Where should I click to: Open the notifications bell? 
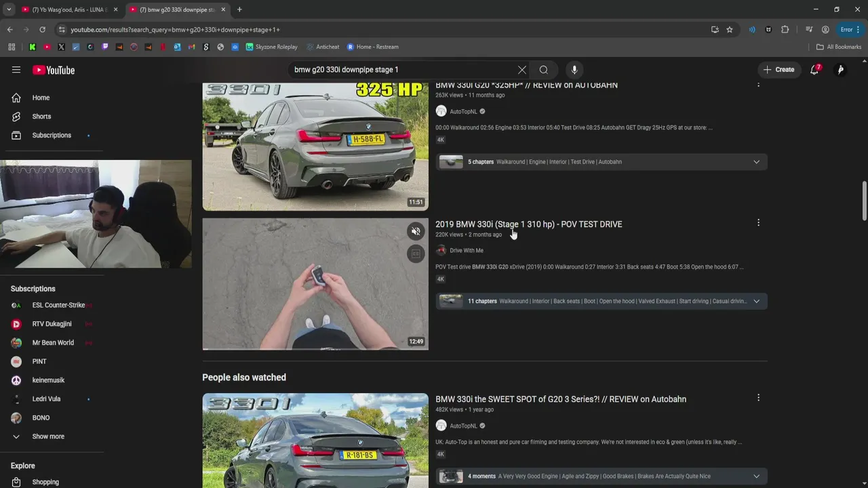[x=815, y=70]
